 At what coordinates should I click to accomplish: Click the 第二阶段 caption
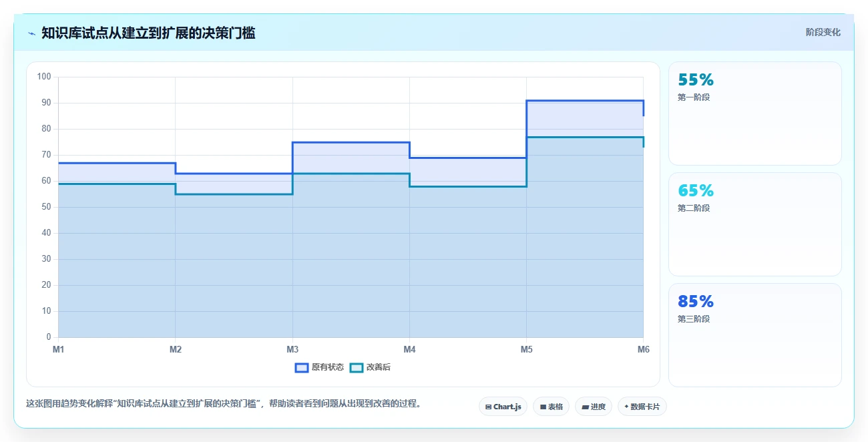694,208
